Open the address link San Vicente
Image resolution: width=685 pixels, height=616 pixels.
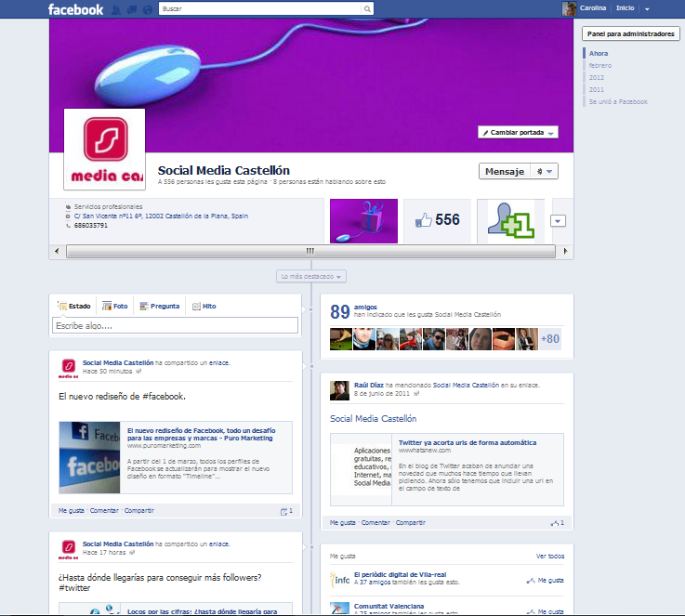pos(161,216)
